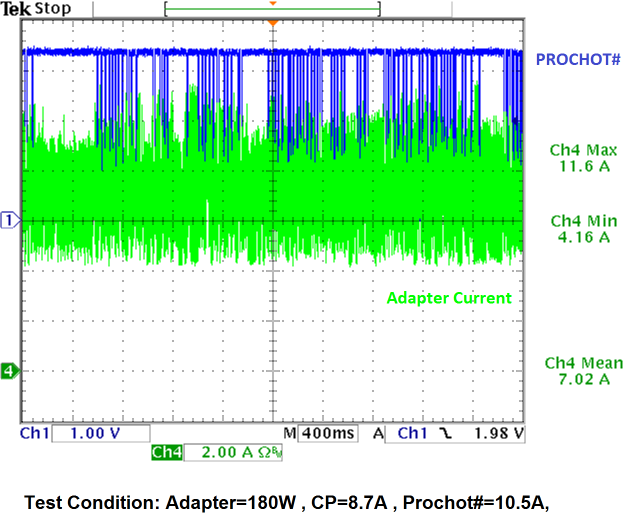641x517 pixels.
Task: Click the Tek logo
Action: [x=16, y=9]
